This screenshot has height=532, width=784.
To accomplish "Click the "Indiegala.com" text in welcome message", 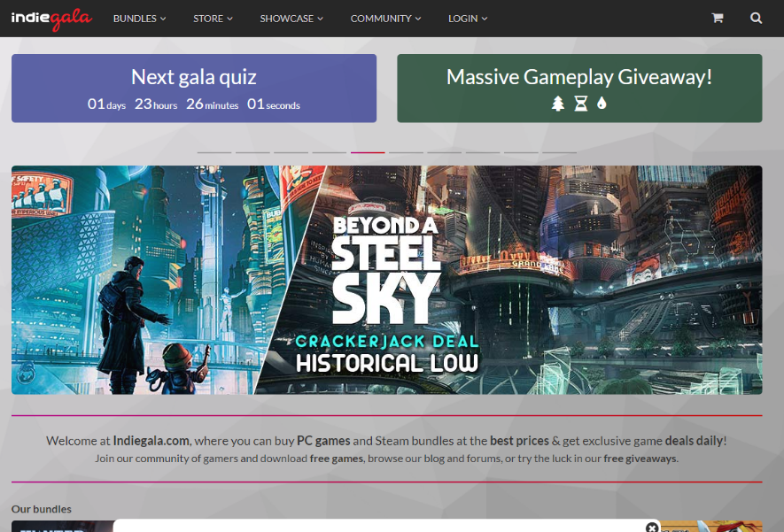I will (x=151, y=441).
